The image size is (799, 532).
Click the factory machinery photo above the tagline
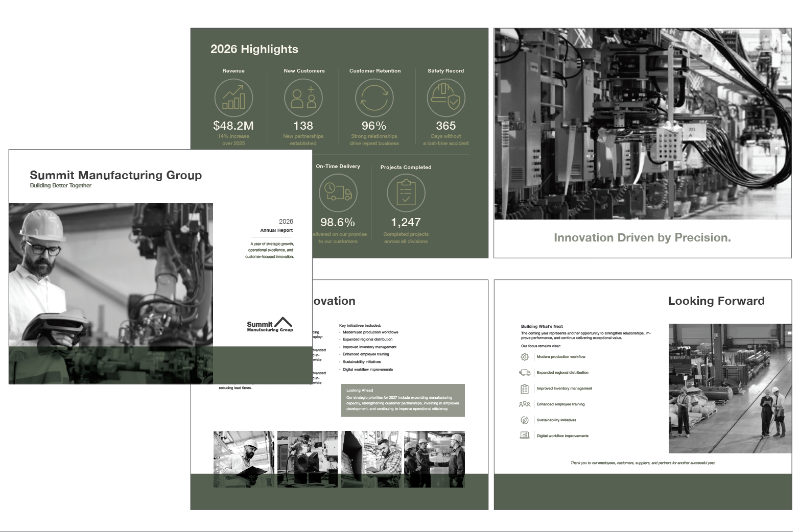(x=643, y=124)
